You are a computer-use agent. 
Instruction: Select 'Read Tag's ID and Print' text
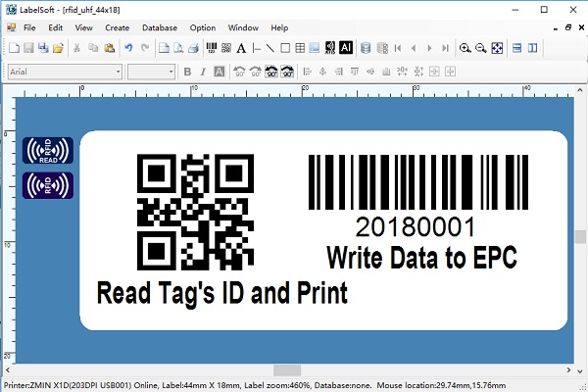click(x=221, y=292)
